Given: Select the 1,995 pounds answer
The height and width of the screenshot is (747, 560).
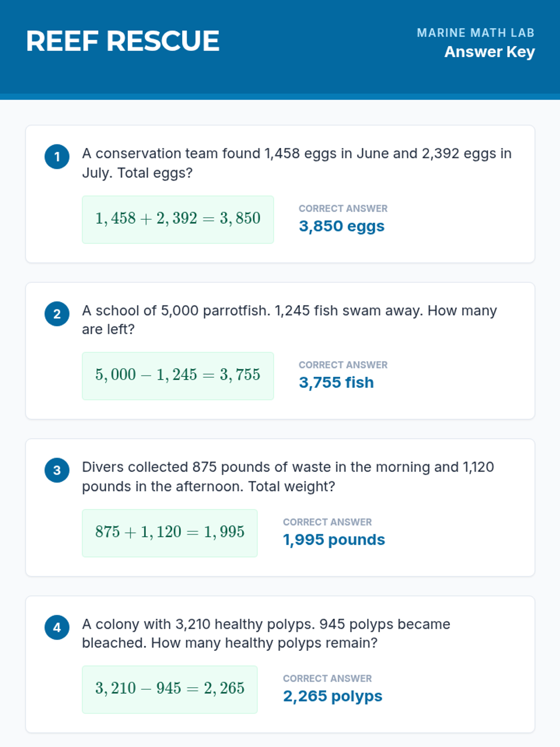Looking at the screenshot, I should click(x=334, y=540).
